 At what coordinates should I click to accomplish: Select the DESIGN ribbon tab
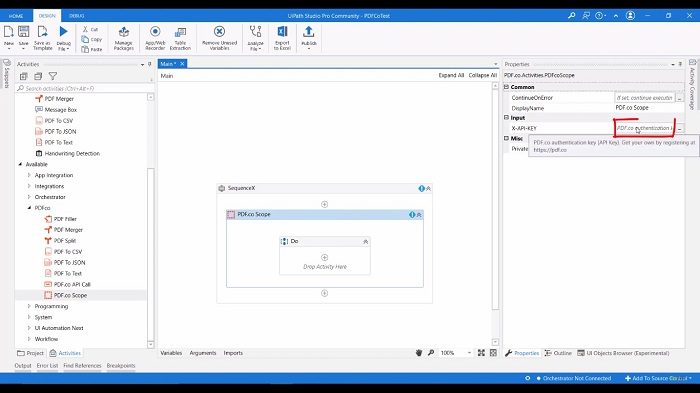(x=47, y=16)
